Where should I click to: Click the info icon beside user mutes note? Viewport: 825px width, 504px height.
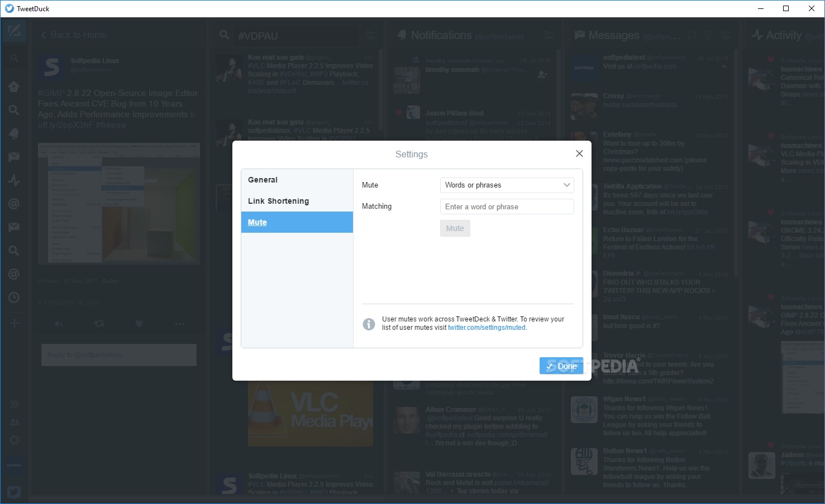pyautogui.click(x=369, y=324)
